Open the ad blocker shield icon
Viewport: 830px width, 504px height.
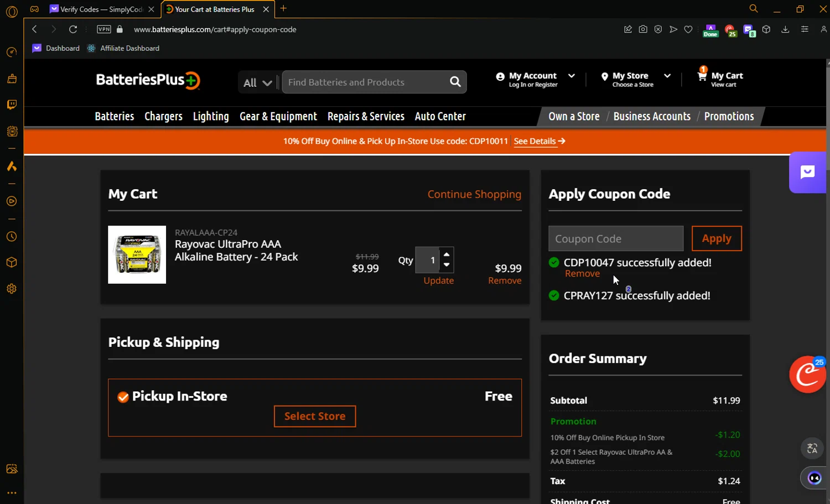[x=658, y=29]
